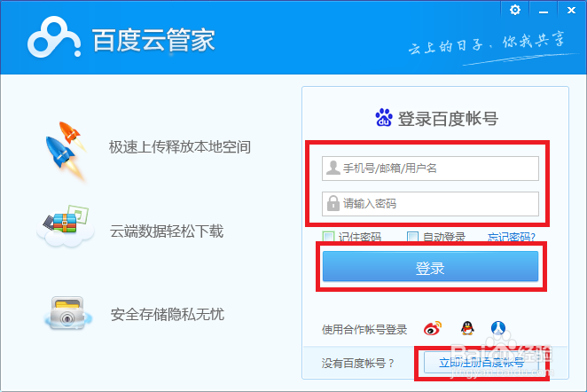Click the text 云端数据轻松下载
The height and width of the screenshot is (392, 587).
click(x=167, y=231)
